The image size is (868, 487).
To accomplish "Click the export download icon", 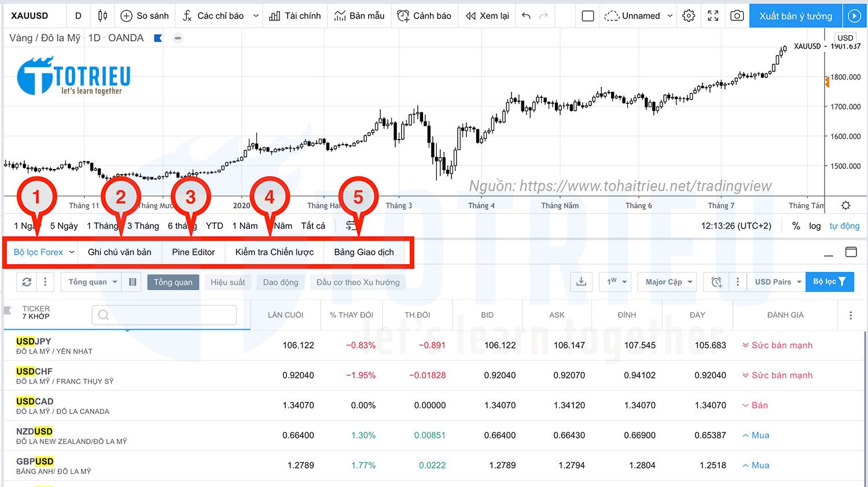I will pos(582,282).
